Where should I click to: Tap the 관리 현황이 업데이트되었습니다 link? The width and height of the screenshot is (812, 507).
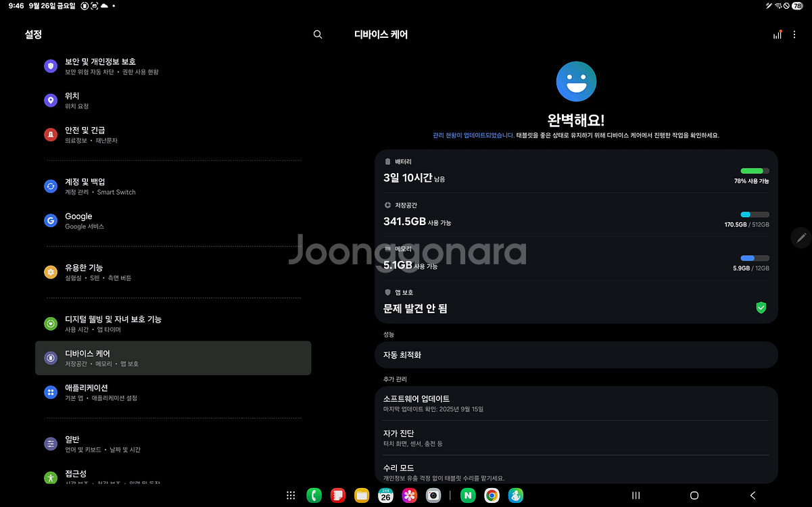(x=473, y=135)
